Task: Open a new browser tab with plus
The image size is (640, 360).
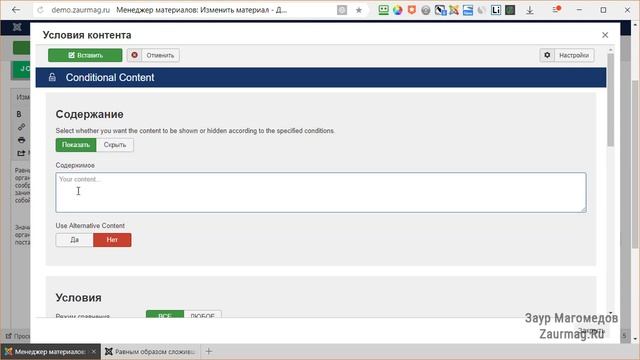Action: click(209, 351)
